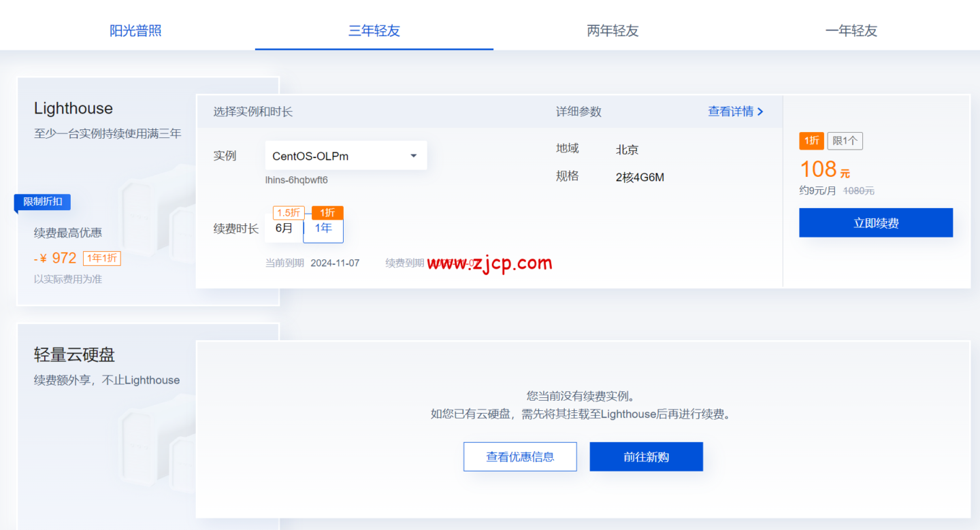
Task: Click the orange 1折 badge above 108元 price
Action: (x=811, y=141)
